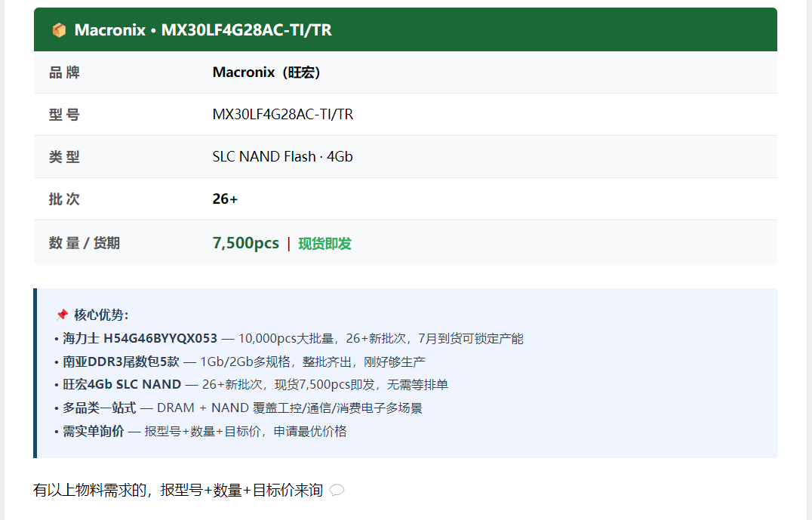812x520 pixels.
Task: Click the 类型 row label
Action: pyautogui.click(x=64, y=157)
